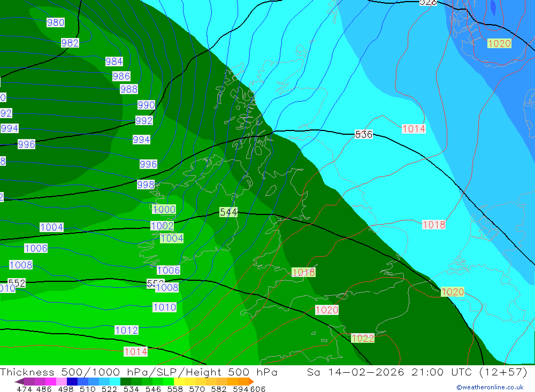Click the red 1022 pressure label

click(x=363, y=339)
